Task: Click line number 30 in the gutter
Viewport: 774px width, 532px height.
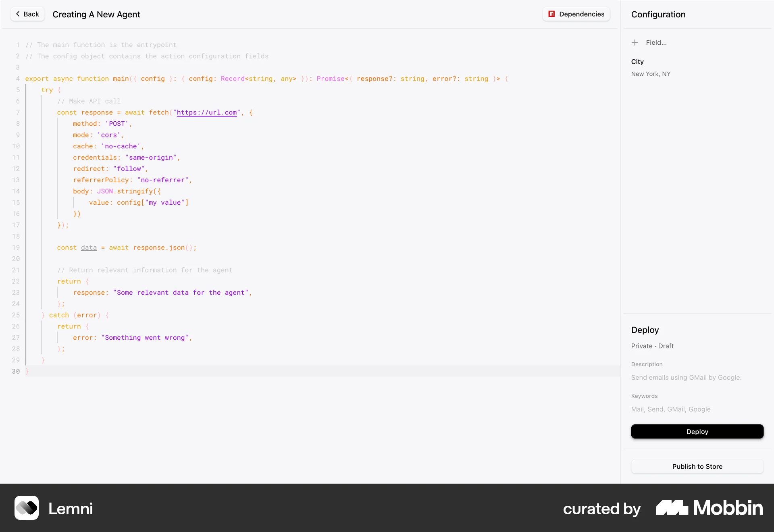Action: coord(17,371)
